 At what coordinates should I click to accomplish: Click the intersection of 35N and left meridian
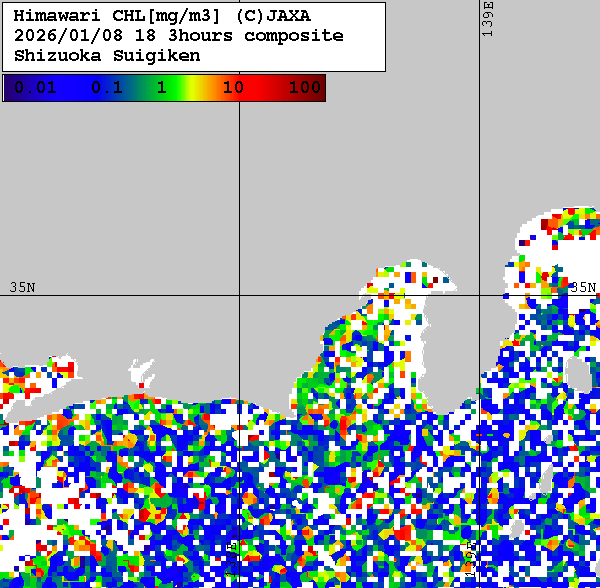[x=239, y=295]
